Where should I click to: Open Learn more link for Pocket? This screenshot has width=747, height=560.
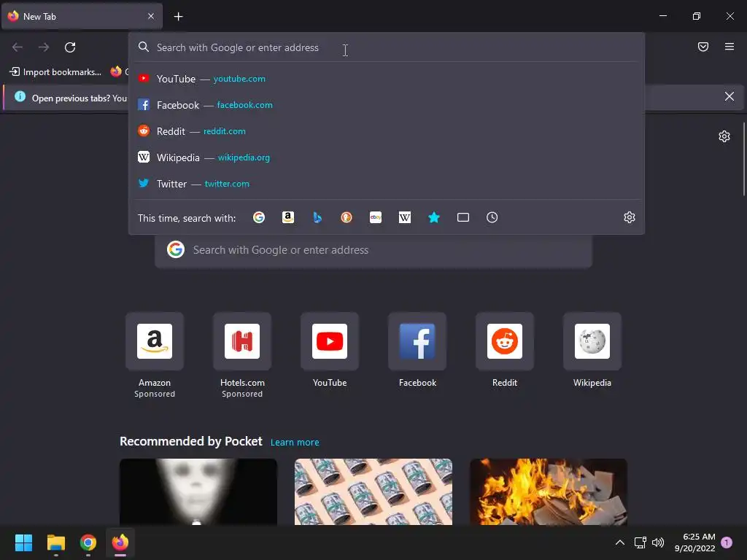click(x=295, y=443)
